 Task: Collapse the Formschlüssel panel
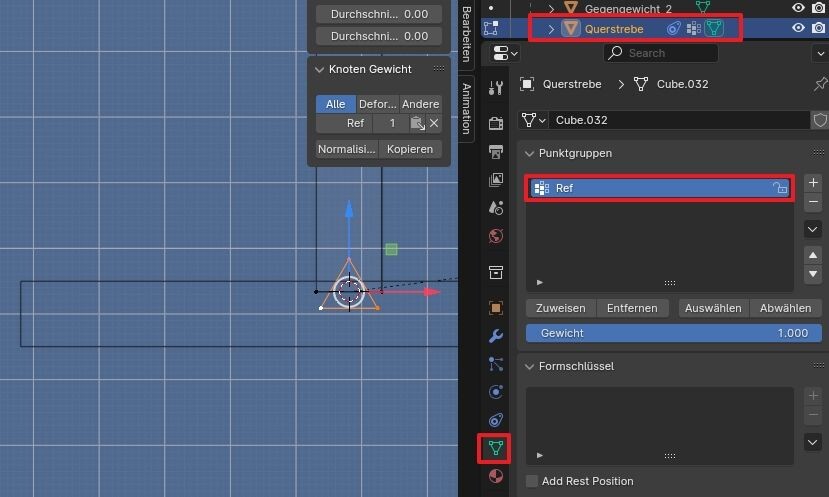(x=529, y=366)
